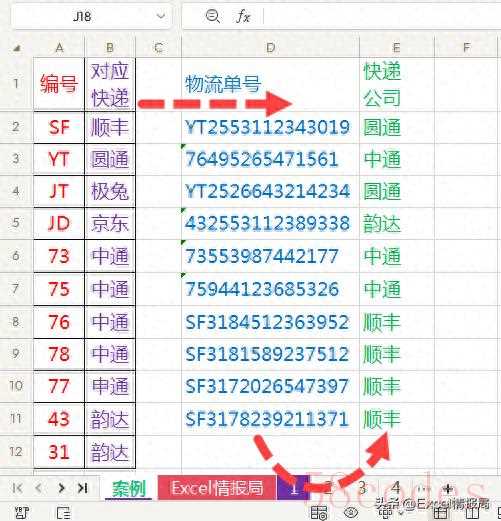The image size is (501, 521).
Task: Click the zoom magnifier icon in formula bar
Action: [x=213, y=16]
